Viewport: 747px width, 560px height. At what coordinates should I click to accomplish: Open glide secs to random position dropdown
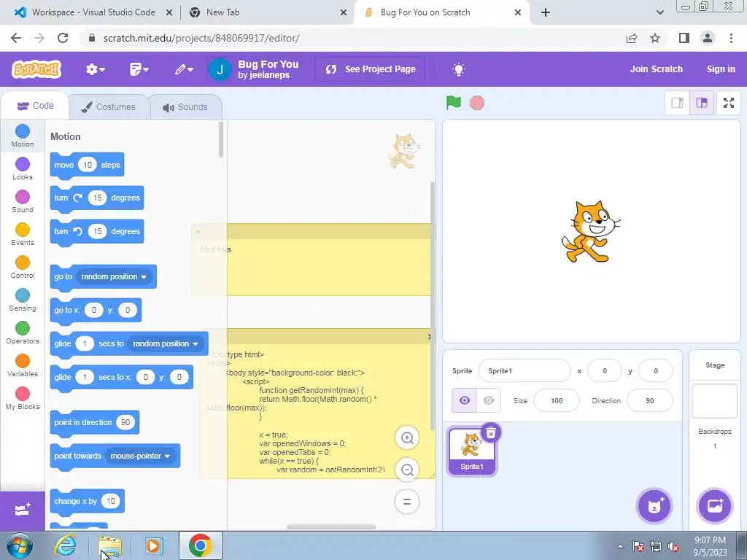click(166, 344)
